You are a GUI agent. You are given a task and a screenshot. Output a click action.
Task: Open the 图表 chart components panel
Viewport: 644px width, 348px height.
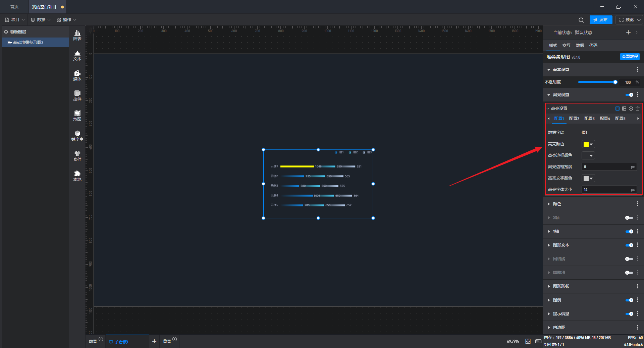[x=77, y=35]
